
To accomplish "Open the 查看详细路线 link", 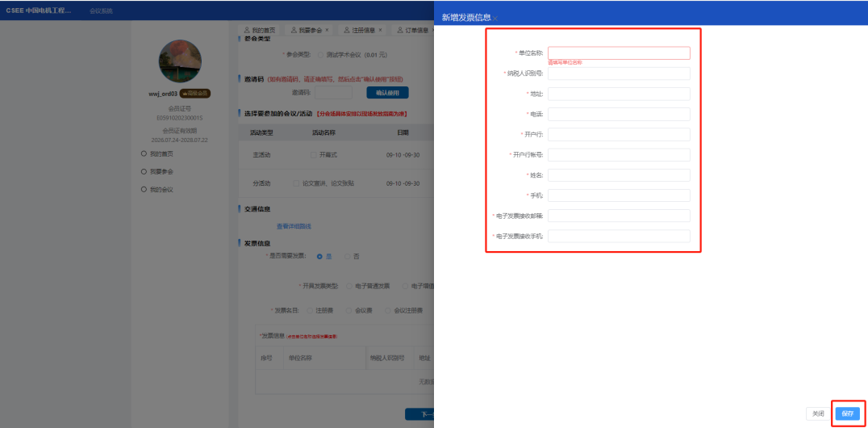I will (x=294, y=226).
